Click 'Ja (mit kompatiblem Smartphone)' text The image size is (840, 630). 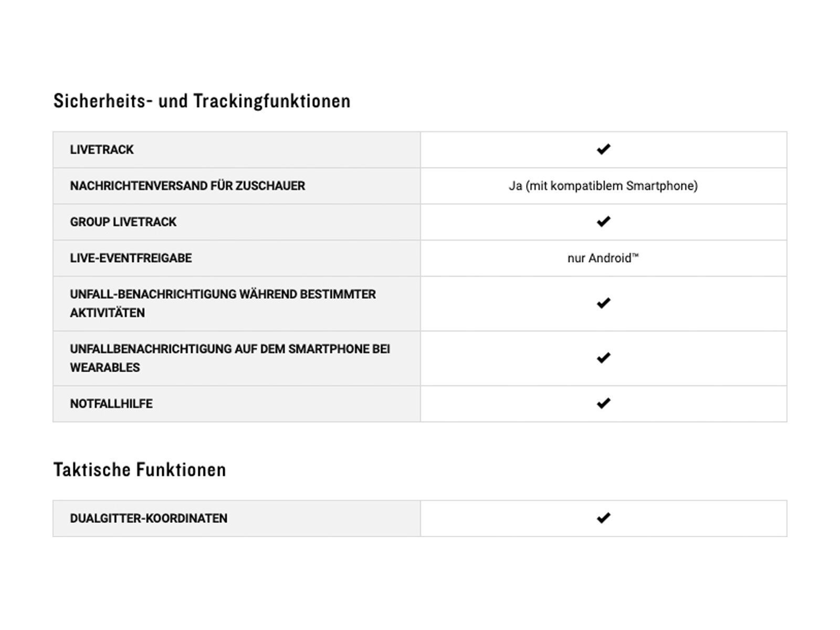pyautogui.click(x=603, y=186)
